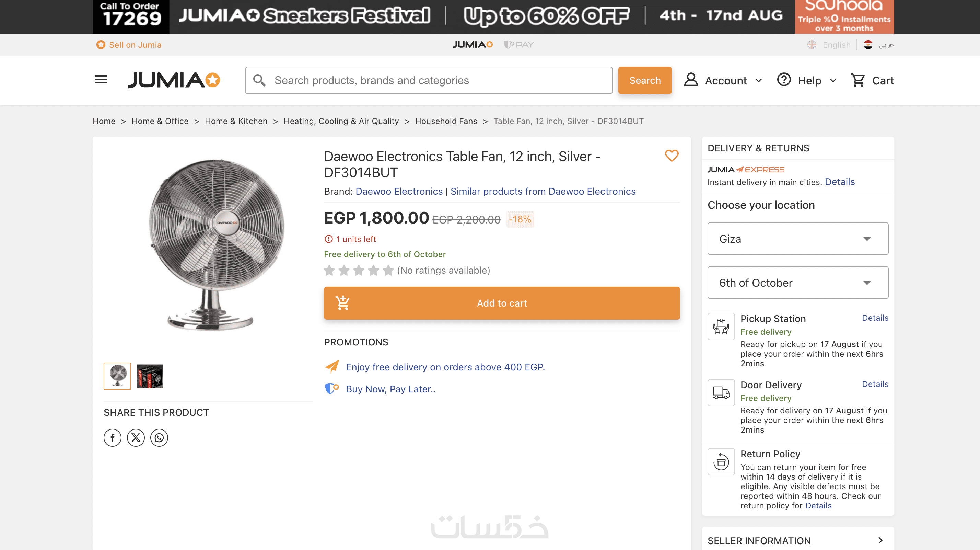Expand the Account dropdown
Image resolution: width=980 pixels, height=550 pixels.
(x=723, y=80)
